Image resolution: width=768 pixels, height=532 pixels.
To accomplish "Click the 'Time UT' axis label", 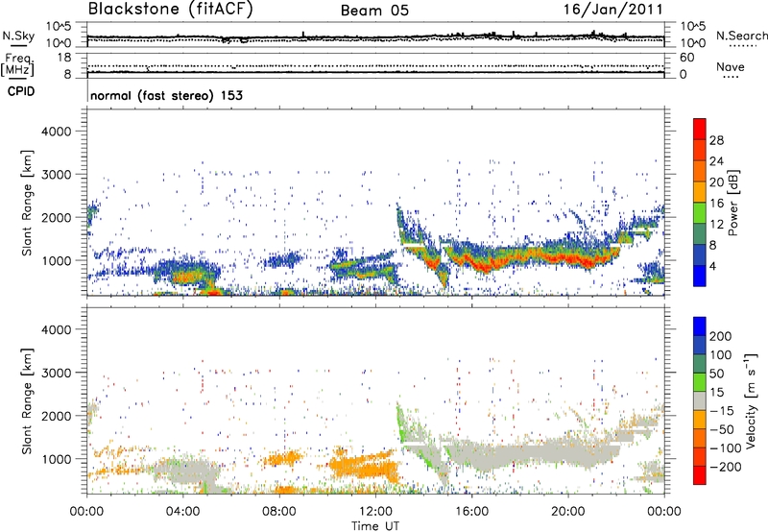I will click(375, 526).
